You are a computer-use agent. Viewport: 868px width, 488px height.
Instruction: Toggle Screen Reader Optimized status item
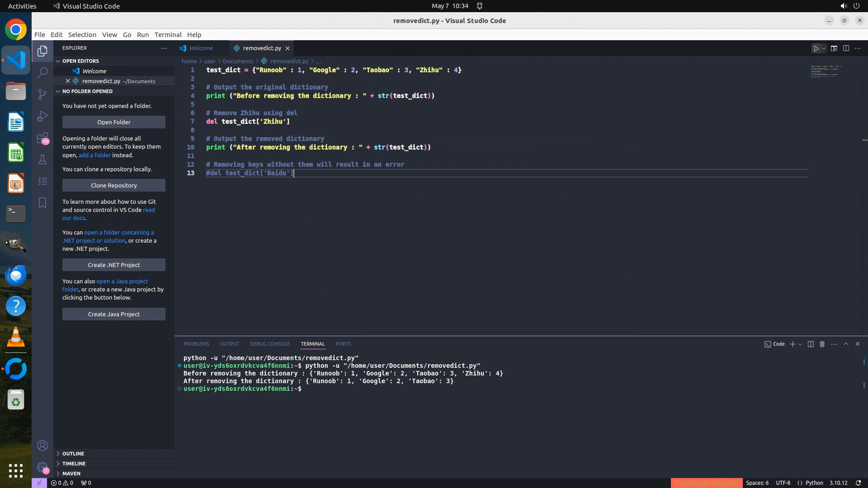706,483
